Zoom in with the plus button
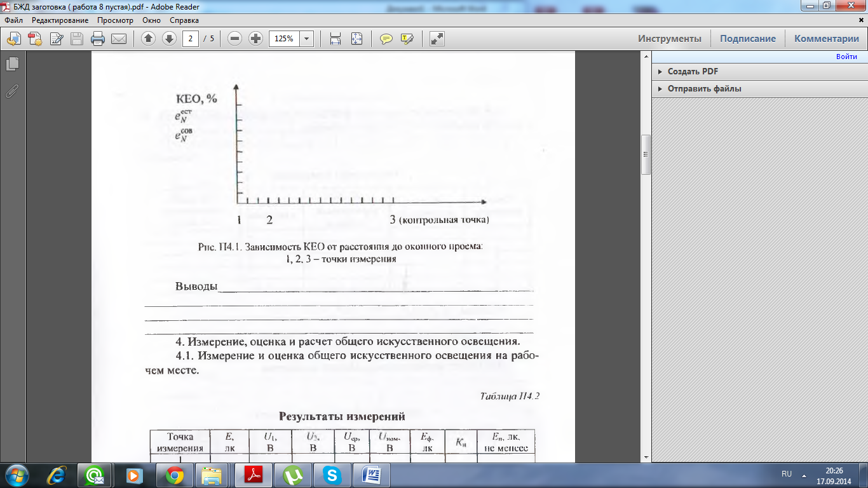This screenshot has height=488, width=868. [x=256, y=39]
